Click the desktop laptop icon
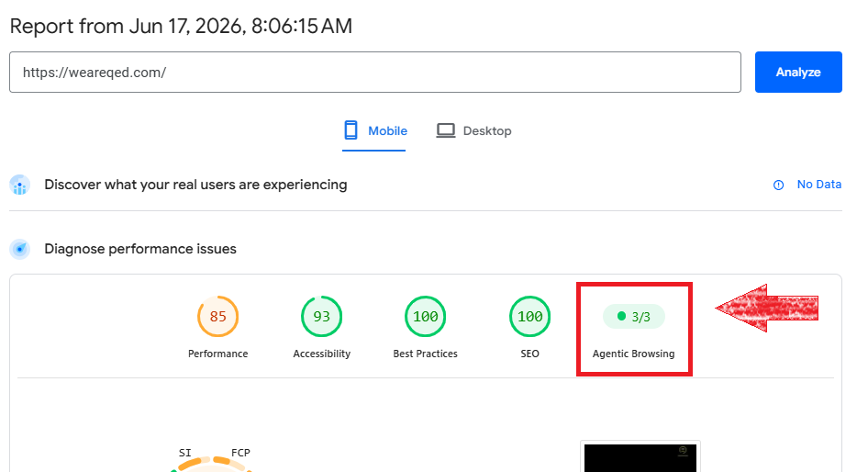Screen dimensions: 868x472 tap(446, 130)
